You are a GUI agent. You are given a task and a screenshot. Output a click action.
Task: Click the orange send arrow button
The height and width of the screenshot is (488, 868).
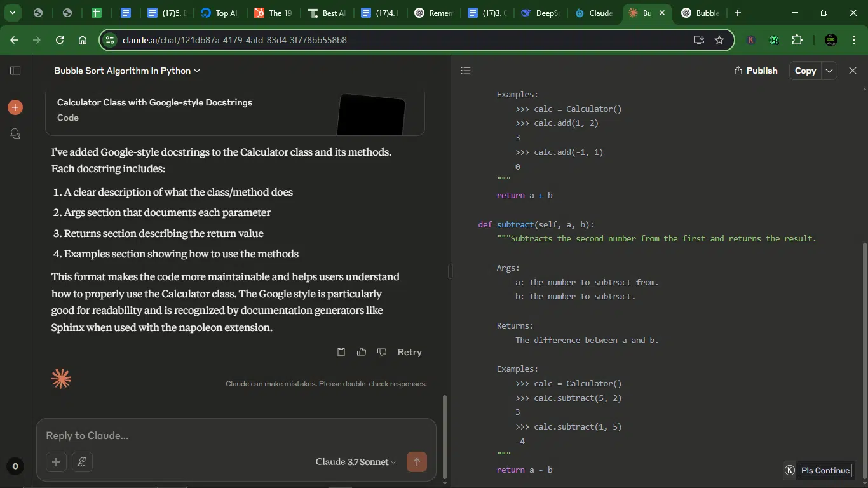[x=417, y=462]
